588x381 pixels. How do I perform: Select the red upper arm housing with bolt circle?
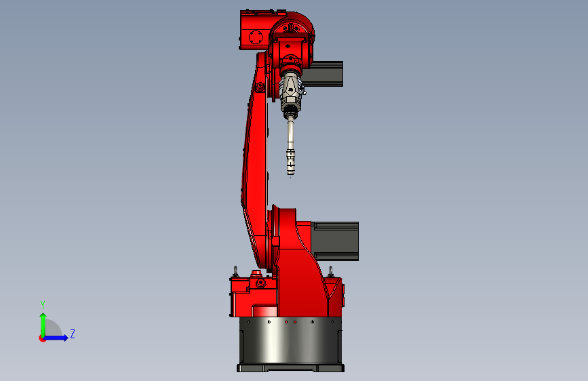pos(256,30)
